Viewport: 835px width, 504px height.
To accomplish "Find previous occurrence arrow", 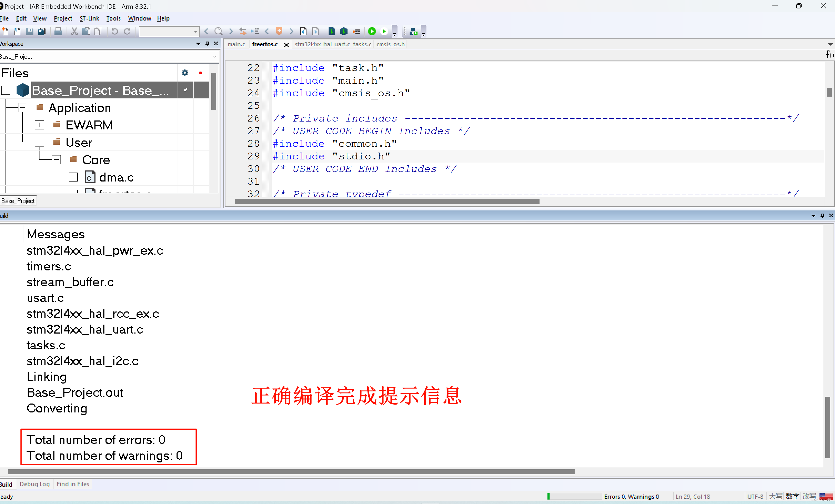I will click(x=206, y=32).
